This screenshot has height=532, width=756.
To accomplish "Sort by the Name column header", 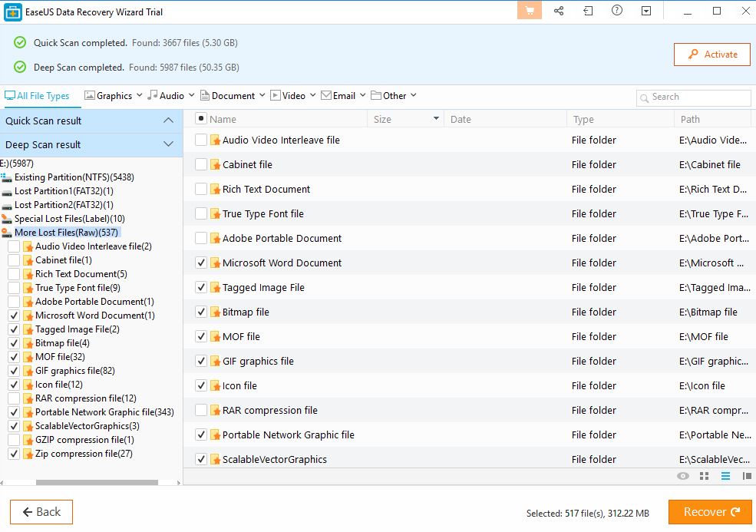I will (x=223, y=119).
